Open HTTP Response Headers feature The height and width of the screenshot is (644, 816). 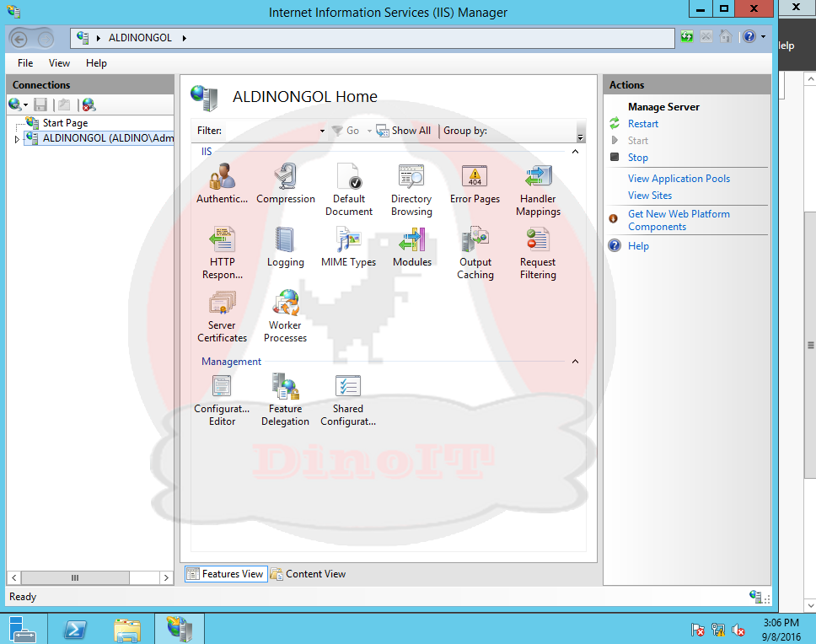click(223, 254)
